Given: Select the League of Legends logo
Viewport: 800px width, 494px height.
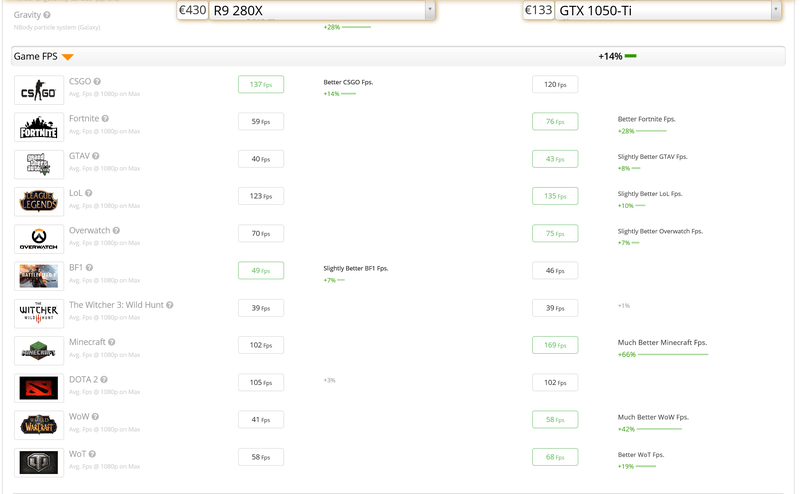Looking at the screenshot, I should (39, 202).
